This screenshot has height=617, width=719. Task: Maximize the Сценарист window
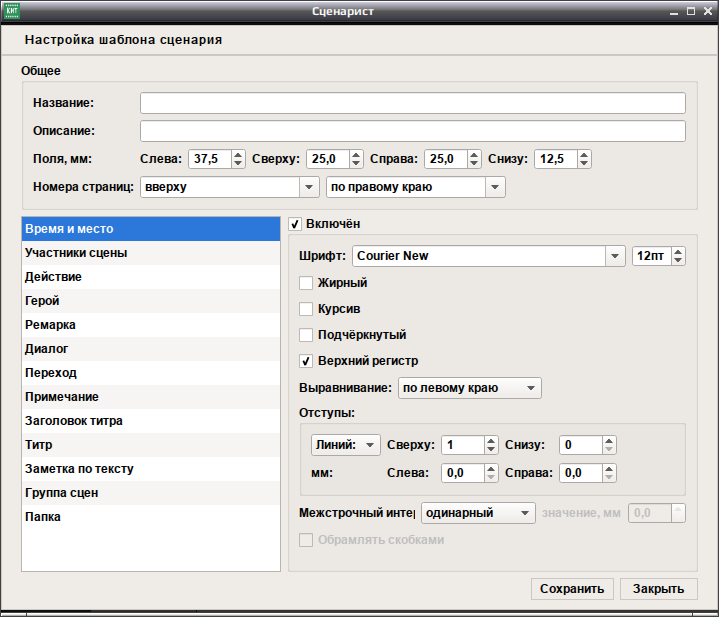(691, 11)
